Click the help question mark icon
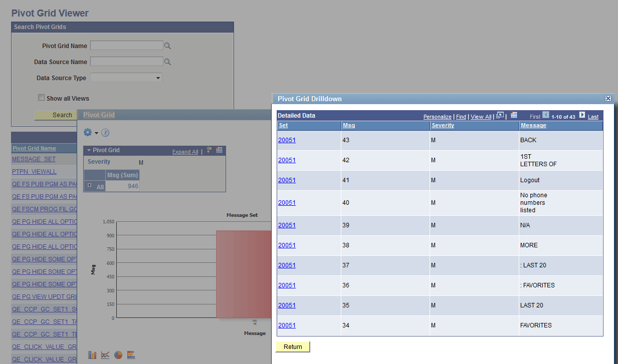The height and width of the screenshot is (364, 618). pos(105,132)
